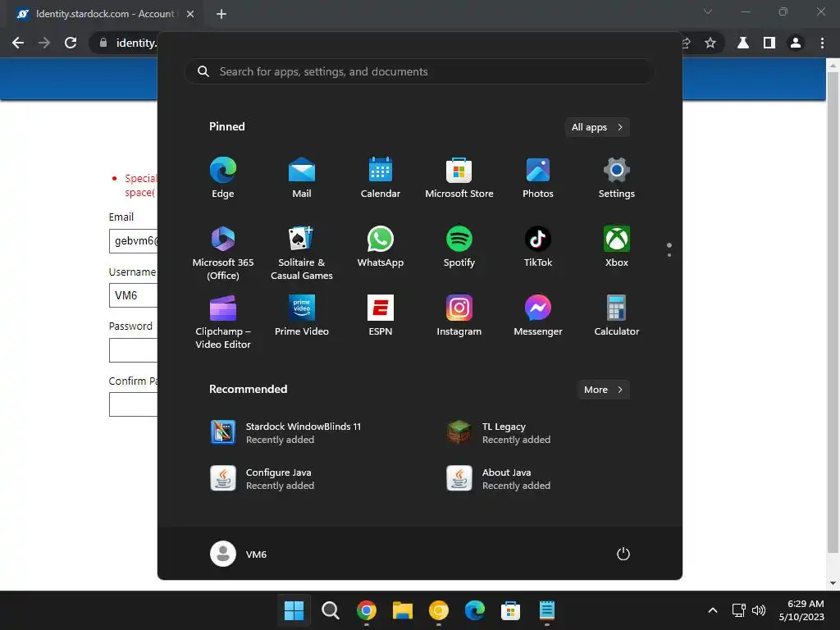Open a new Chrome tab
Viewport: 840px width, 630px height.
pos(221,14)
